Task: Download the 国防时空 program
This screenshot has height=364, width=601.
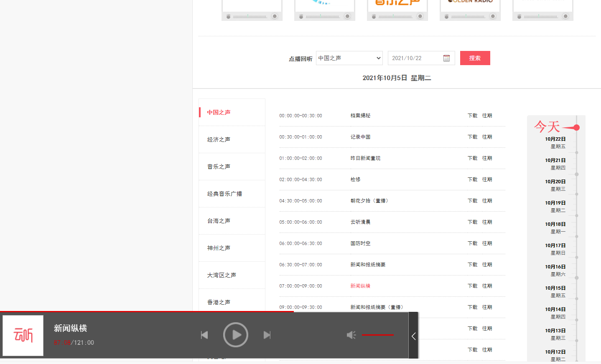Action: [473, 243]
